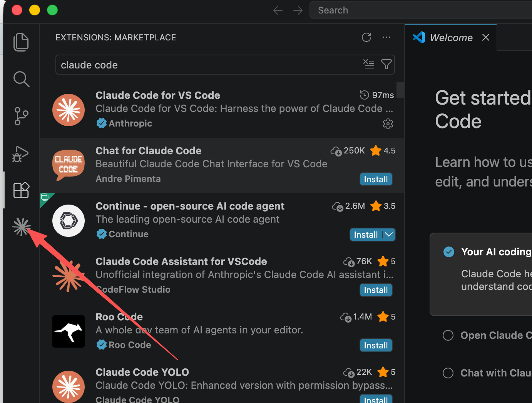The width and height of the screenshot is (532, 403).
Task: Click the Roo Code verified publisher name
Action: 130,345
